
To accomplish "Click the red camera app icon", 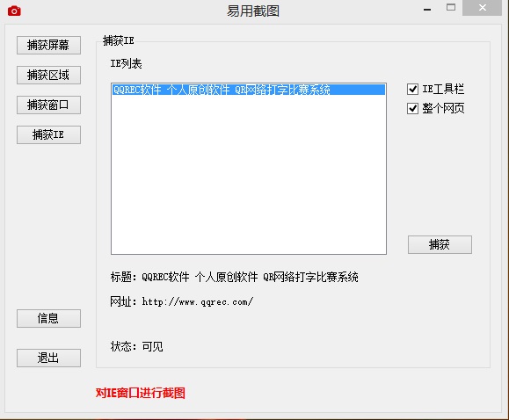I will (x=14, y=11).
